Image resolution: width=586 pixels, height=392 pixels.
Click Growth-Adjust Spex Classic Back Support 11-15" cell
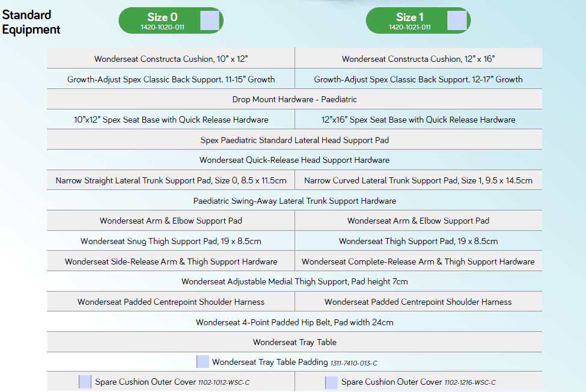[171, 79]
